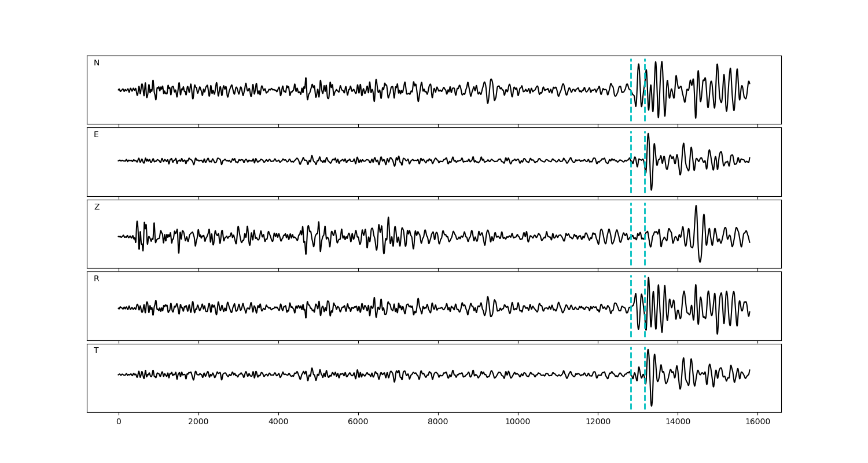Click the T channel label
868x463 pixels.
(96, 351)
